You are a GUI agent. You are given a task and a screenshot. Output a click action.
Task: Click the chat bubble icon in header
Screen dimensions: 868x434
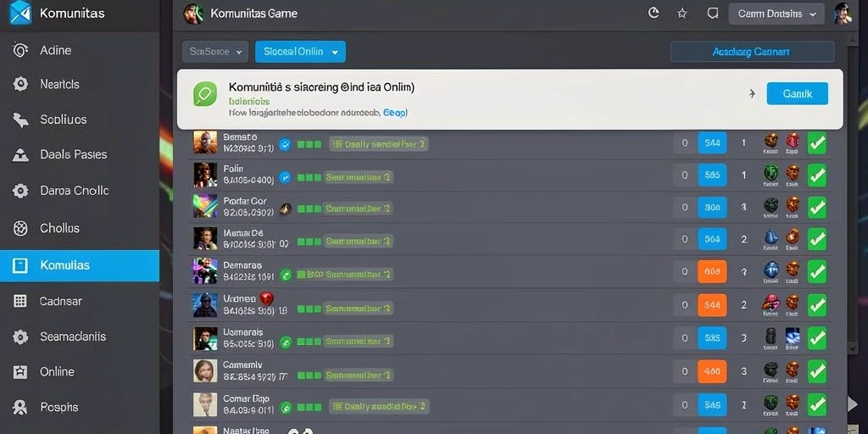[713, 14]
